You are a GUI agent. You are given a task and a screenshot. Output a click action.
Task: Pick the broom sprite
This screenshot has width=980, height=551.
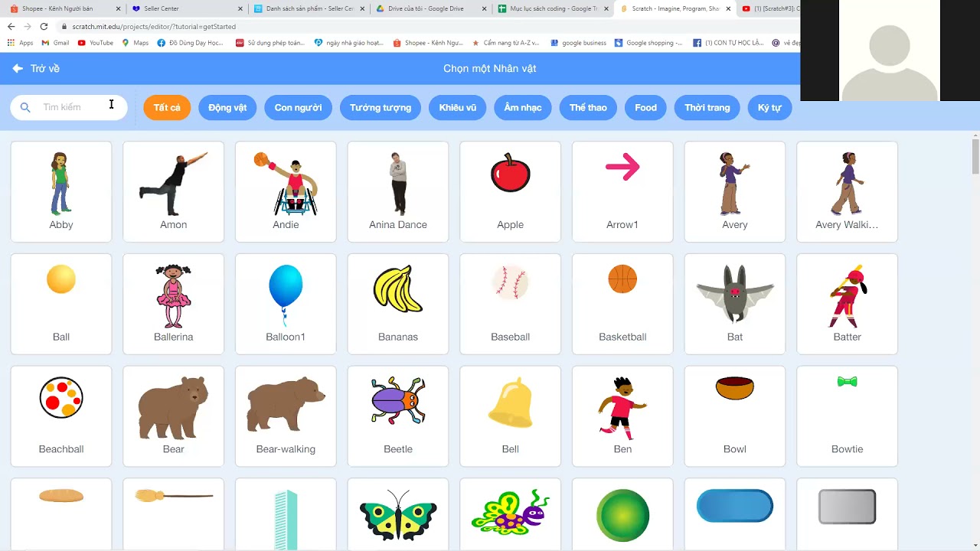pos(174,514)
